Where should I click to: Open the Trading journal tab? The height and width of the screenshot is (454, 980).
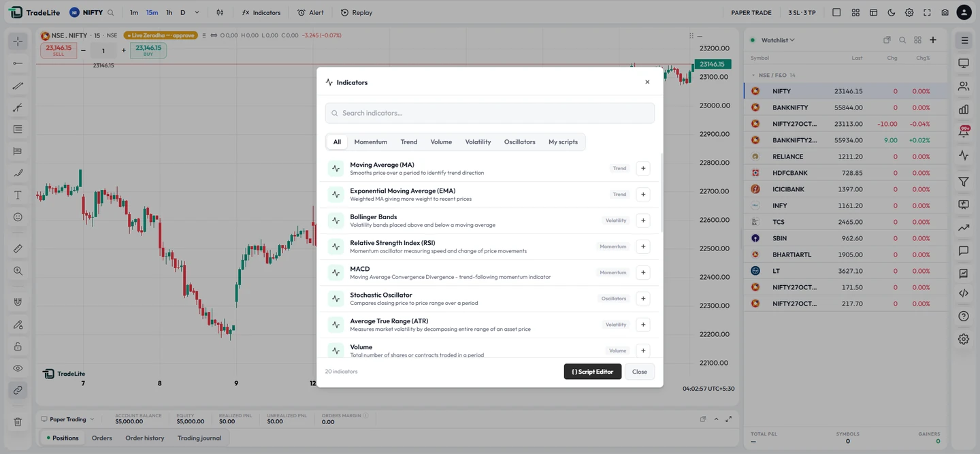click(x=199, y=438)
